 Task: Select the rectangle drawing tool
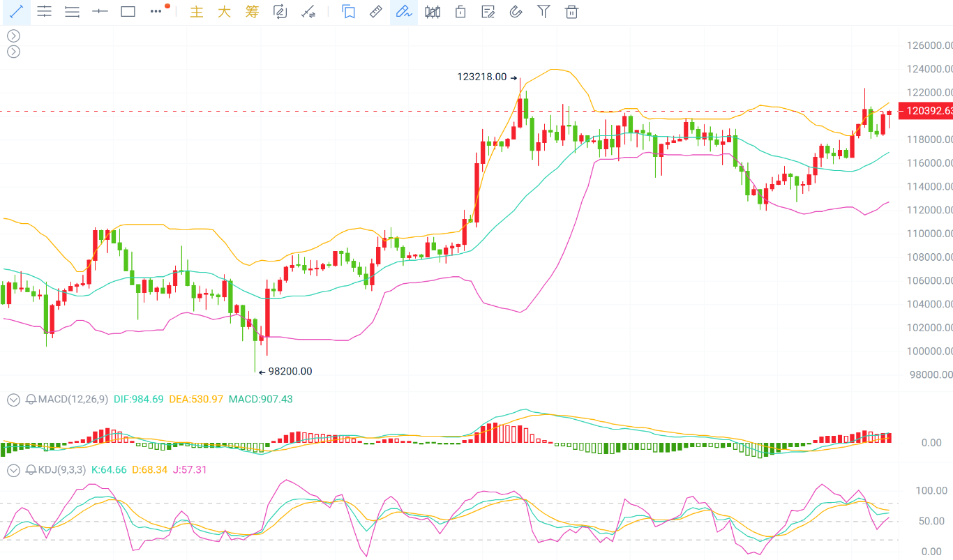coord(128,12)
